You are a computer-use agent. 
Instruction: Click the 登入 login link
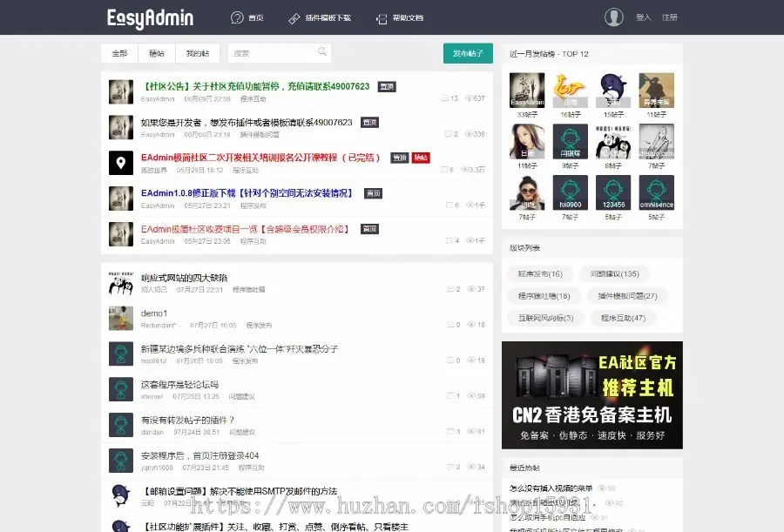click(643, 17)
